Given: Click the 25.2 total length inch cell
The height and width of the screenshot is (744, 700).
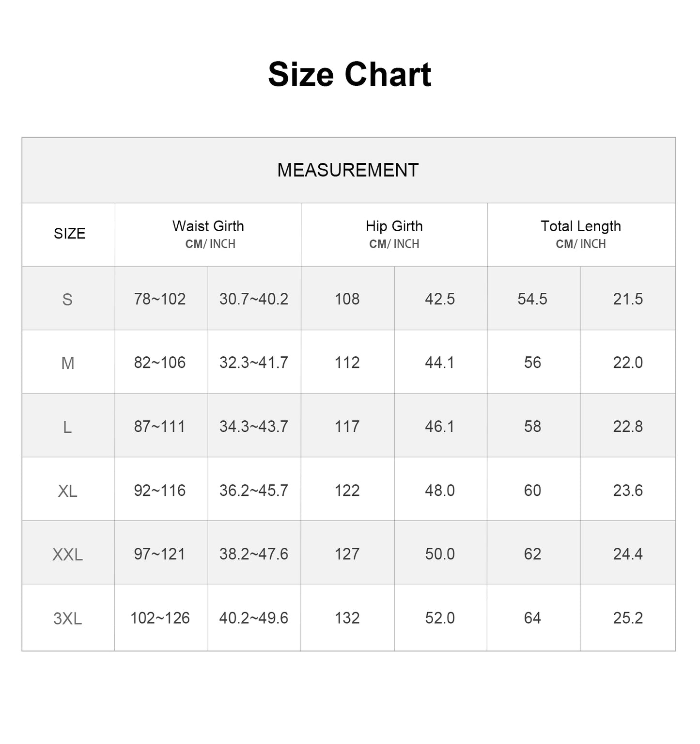Looking at the screenshot, I should click(628, 618).
